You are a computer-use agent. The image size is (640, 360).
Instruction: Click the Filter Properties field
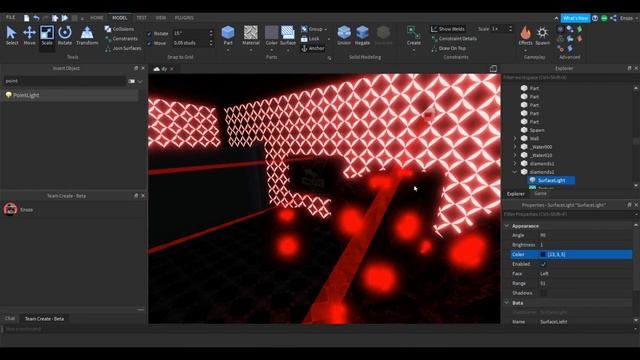tap(568, 214)
